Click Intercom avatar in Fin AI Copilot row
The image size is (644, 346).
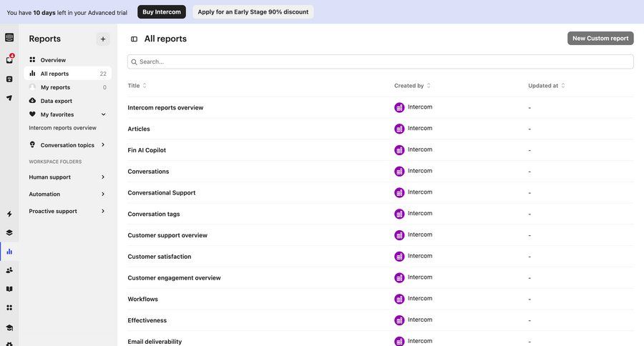pos(399,150)
